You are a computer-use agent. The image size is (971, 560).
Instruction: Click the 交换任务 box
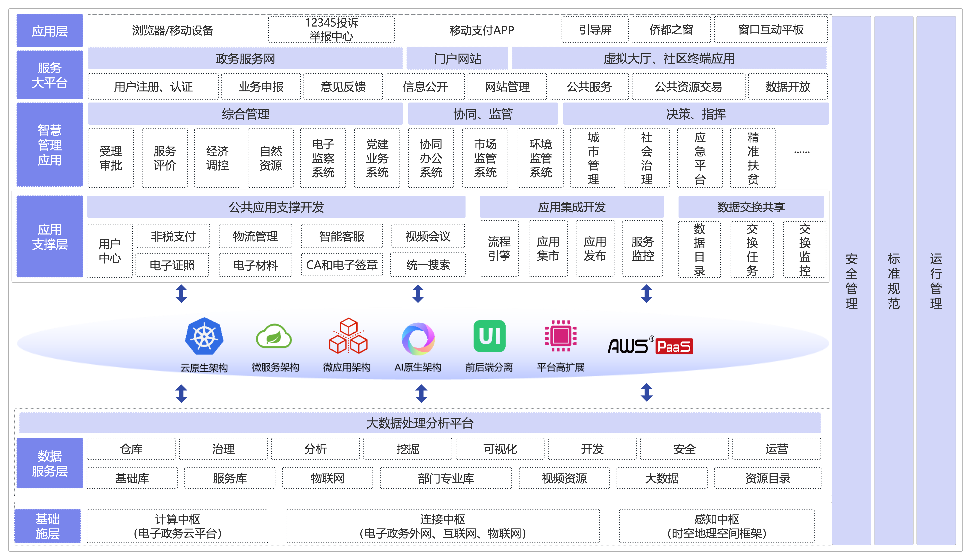click(x=752, y=250)
